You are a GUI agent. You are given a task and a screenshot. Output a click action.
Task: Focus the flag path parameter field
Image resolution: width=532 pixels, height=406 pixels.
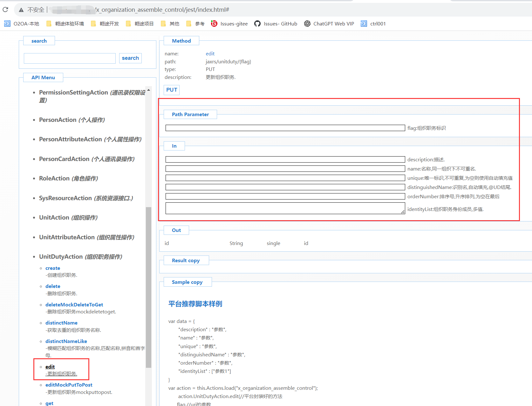[x=285, y=128]
